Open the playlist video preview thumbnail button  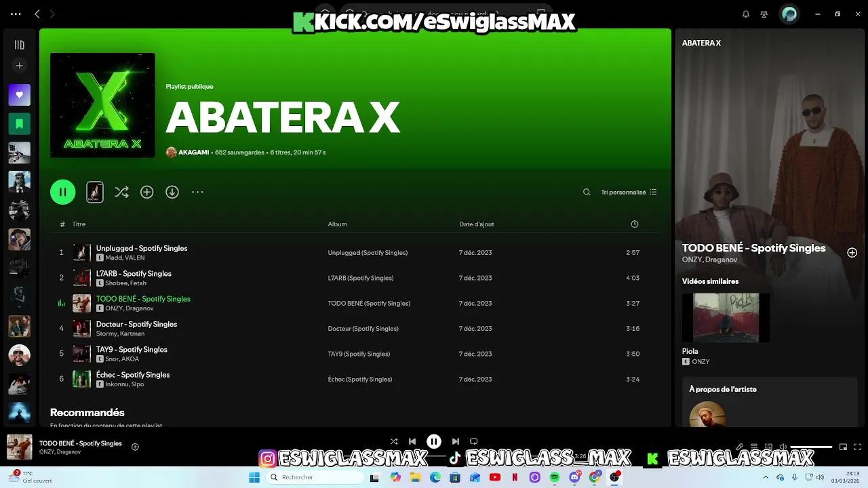[95, 192]
